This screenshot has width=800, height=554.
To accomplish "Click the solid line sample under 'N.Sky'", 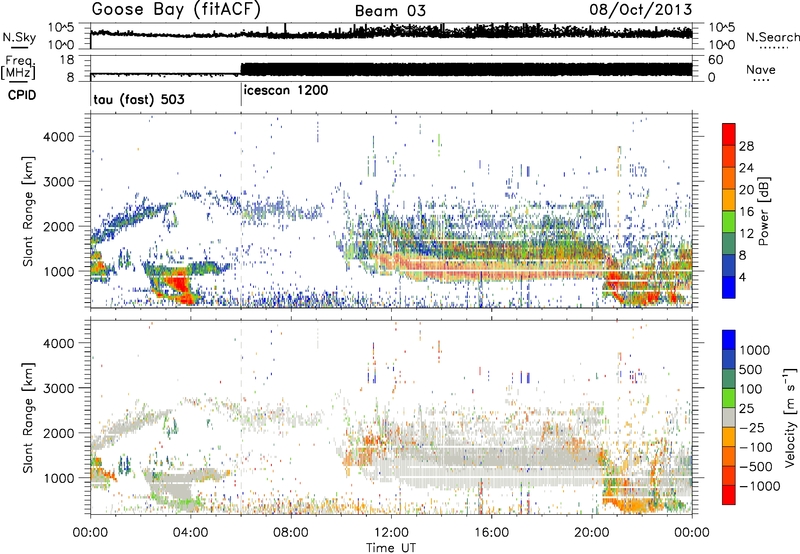I will point(18,47).
